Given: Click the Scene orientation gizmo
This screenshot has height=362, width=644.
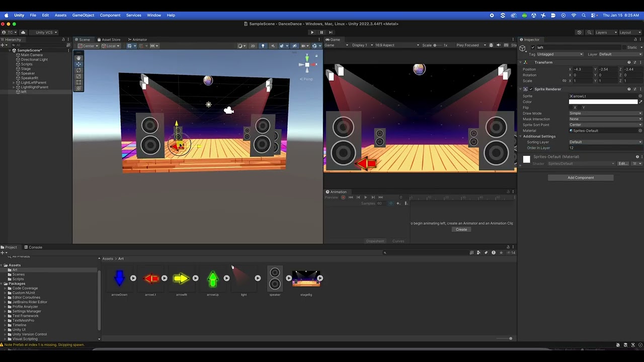Looking at the screenshot, I should point(307,64).
